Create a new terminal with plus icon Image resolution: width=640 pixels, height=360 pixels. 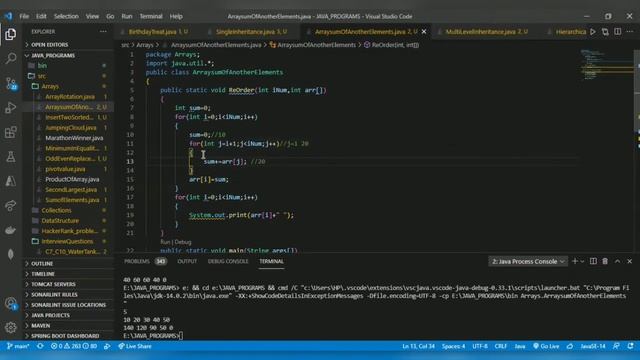click(x=575, y=261)
